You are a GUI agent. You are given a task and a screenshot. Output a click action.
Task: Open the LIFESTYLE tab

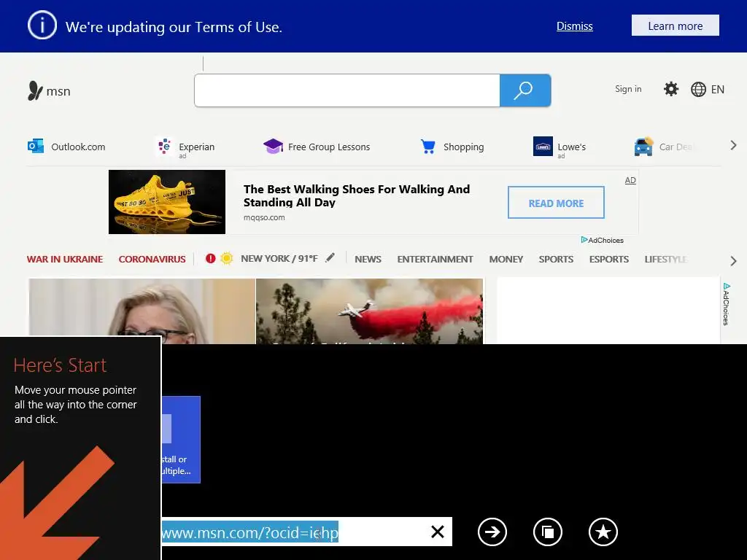665,259
